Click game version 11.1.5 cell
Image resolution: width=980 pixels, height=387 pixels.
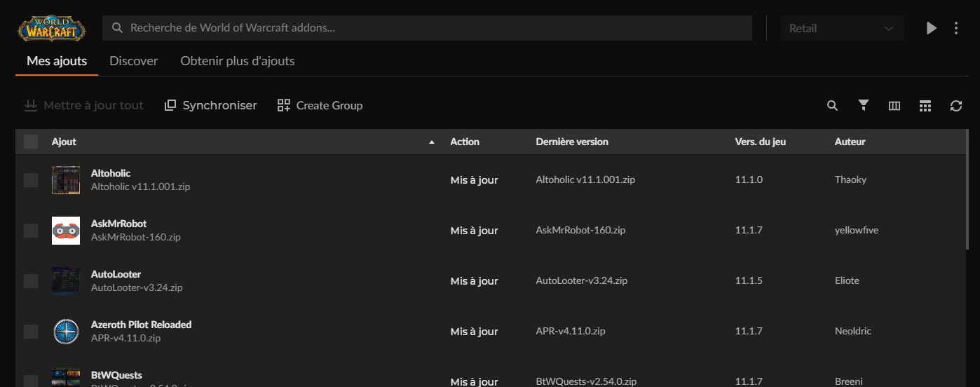(x=749, y=280)
